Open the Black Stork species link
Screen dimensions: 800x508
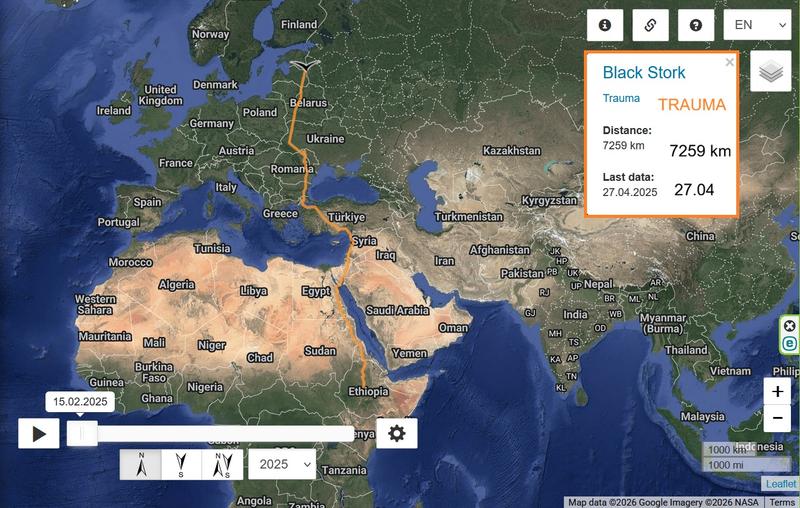pos(644,72)
